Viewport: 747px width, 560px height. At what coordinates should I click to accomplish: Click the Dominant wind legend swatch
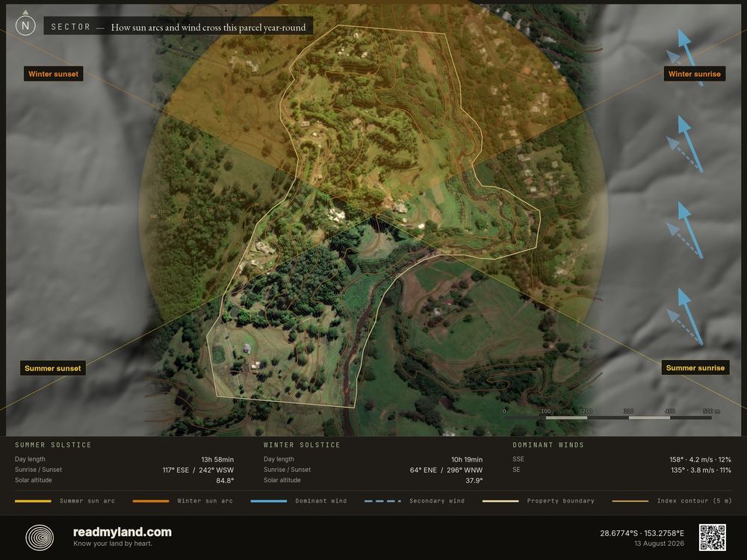[269, 501]
